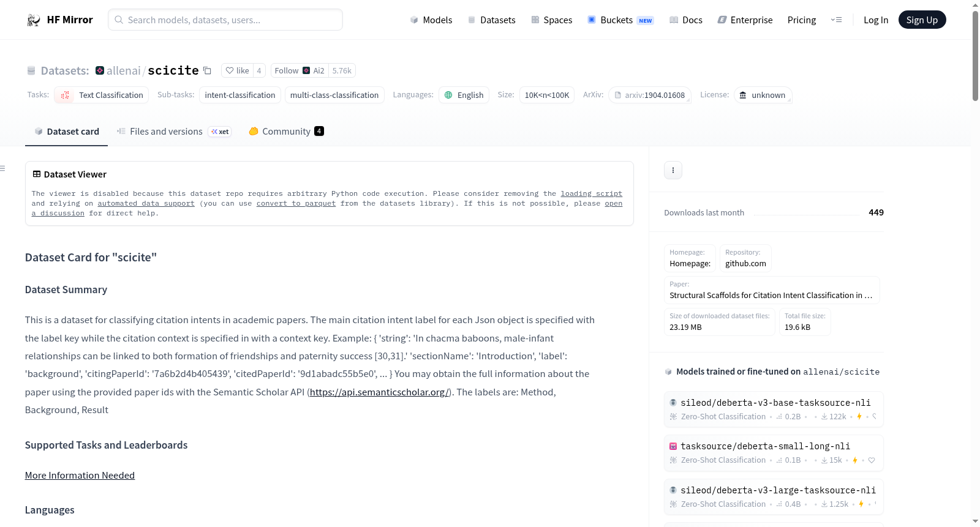Image resolution: width=980 pixels, height=527 pixels.
Task: Like the scicite dataset
Action: (x=237, y=70)
